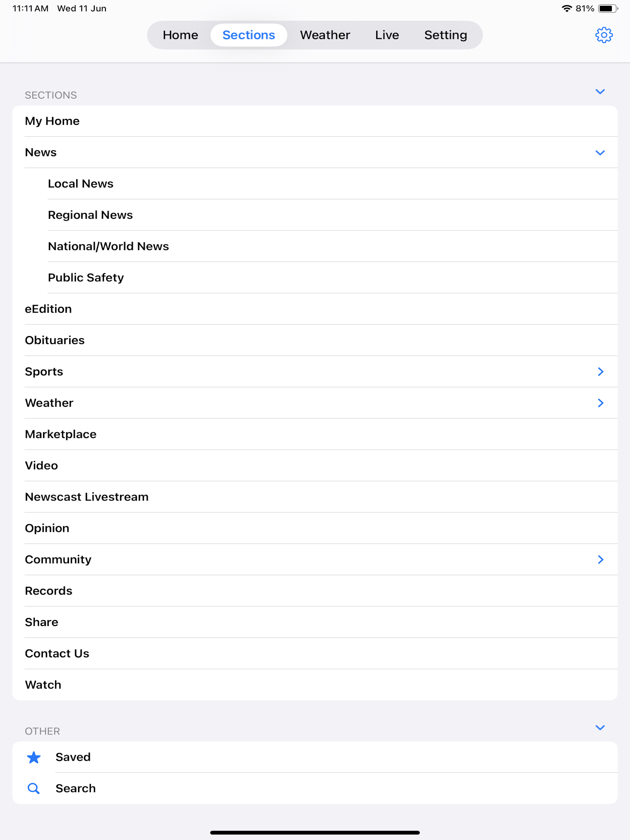Collapse the SECTIONS group chevron
The image size is (630, 840).
click(600, 92)
